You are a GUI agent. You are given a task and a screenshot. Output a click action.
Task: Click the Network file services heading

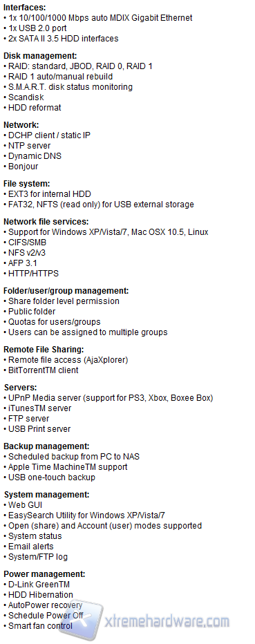click(x=46, y=222)
